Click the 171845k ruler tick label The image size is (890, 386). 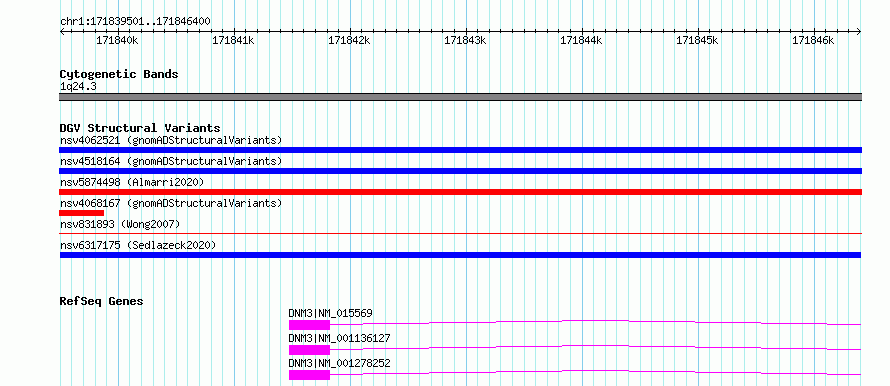click(x=697, y=40)
